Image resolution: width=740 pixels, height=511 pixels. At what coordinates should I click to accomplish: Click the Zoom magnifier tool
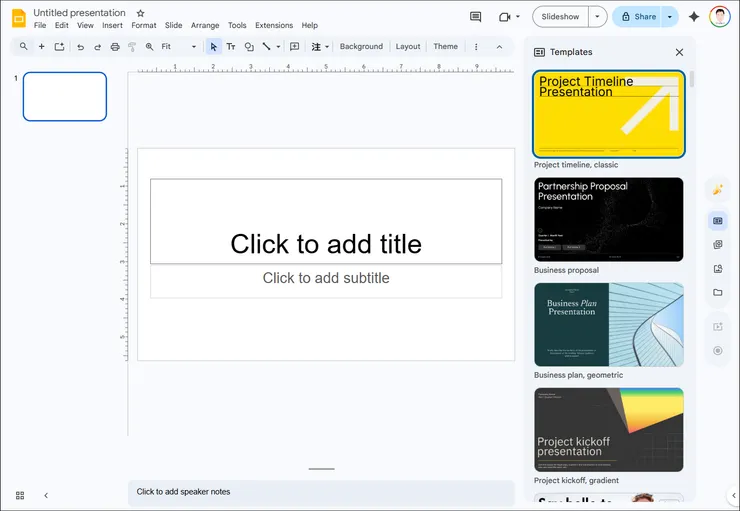pos(149,47)
